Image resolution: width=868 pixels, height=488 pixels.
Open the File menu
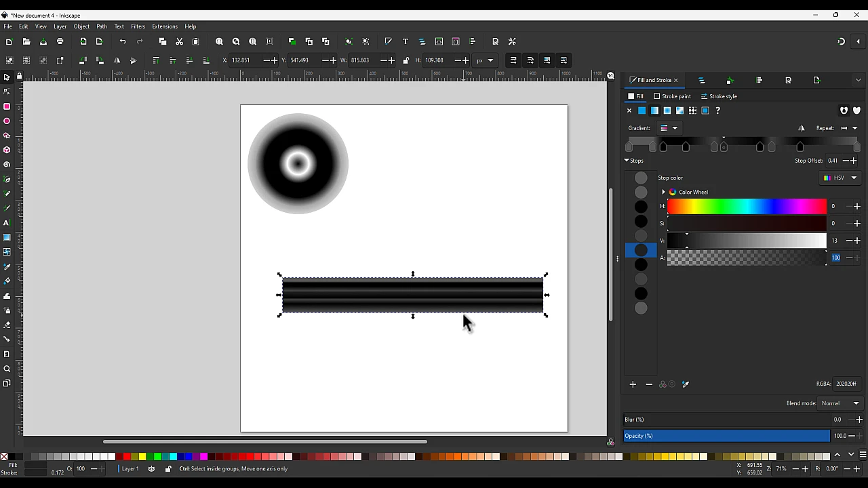point(7,26)
